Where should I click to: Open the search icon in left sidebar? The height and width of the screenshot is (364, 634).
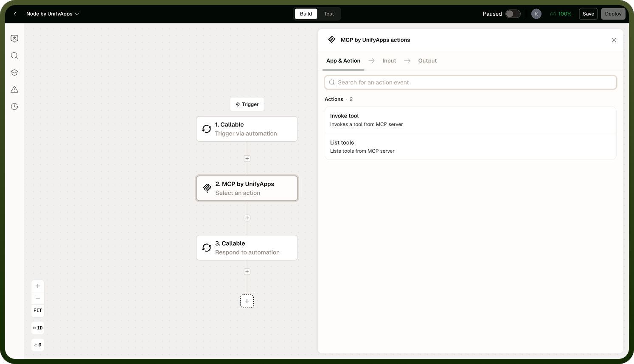(14, 56)
